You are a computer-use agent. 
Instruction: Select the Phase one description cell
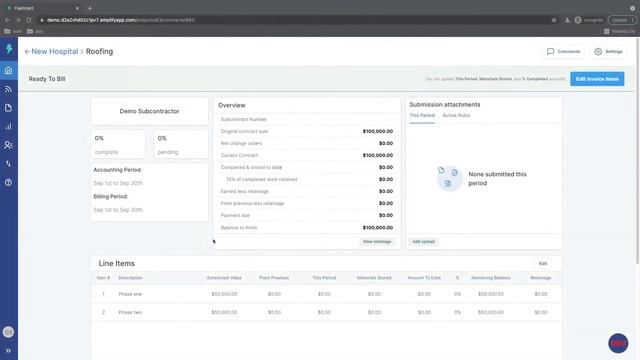(x=130, y=294)
